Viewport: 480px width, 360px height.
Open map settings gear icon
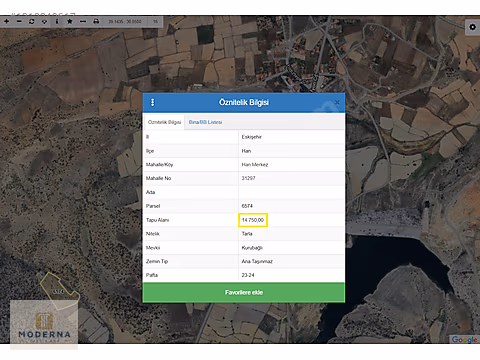coord(472,27)
